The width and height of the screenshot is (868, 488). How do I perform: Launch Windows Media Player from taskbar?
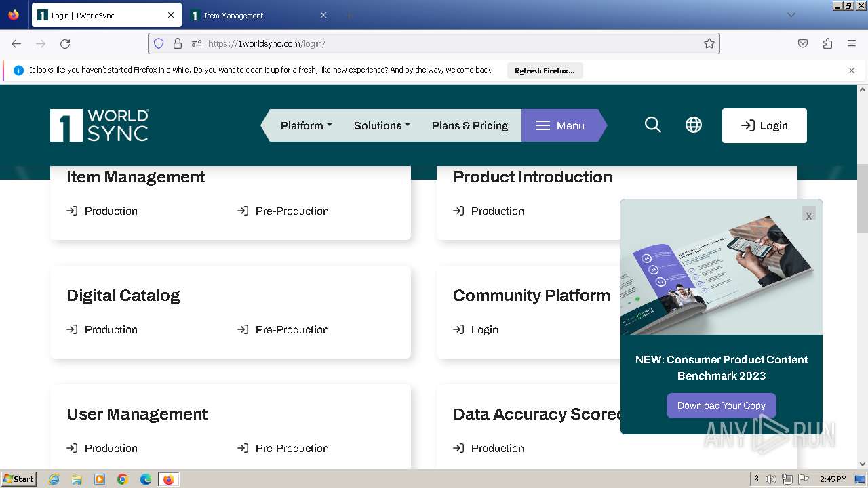100,479
